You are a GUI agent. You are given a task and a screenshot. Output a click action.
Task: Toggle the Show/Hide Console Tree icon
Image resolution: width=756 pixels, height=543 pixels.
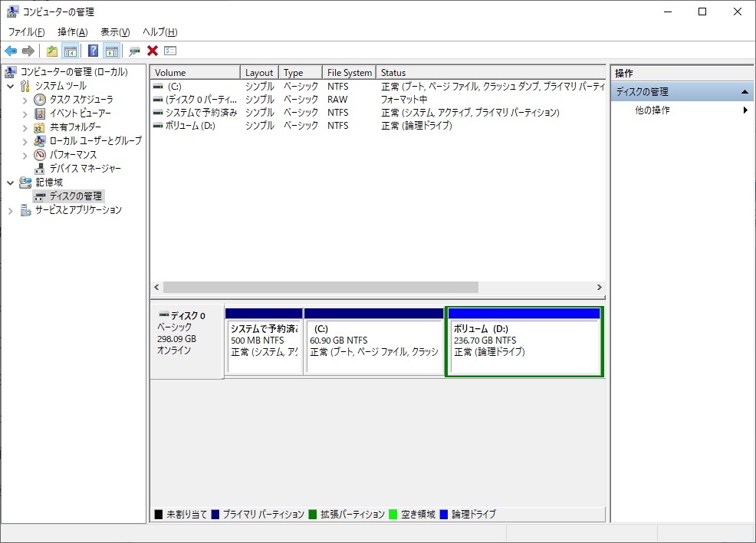(x=71, y=51)
